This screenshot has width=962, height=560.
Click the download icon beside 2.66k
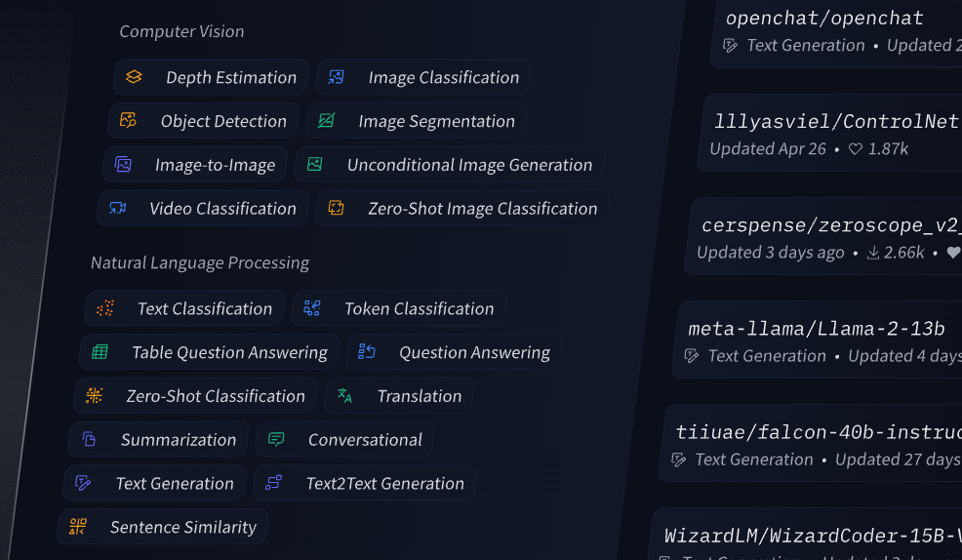click(x=873, y=252)
